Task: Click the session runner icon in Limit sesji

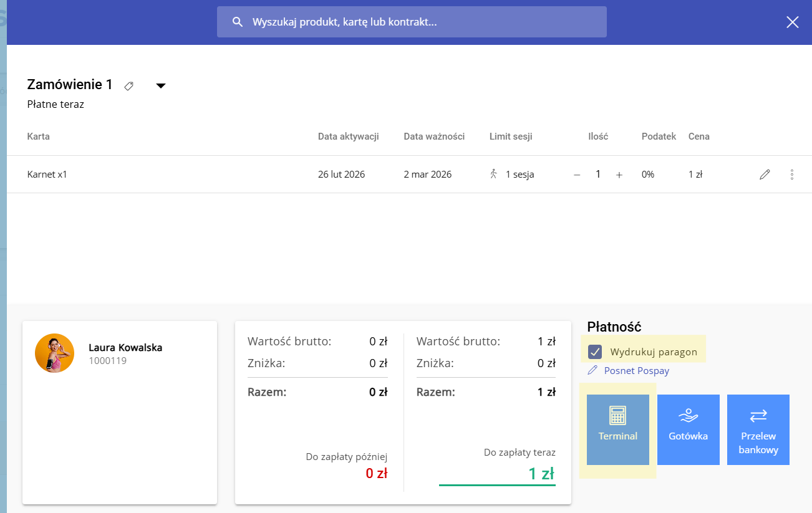Action: click(x=494, y=175)
